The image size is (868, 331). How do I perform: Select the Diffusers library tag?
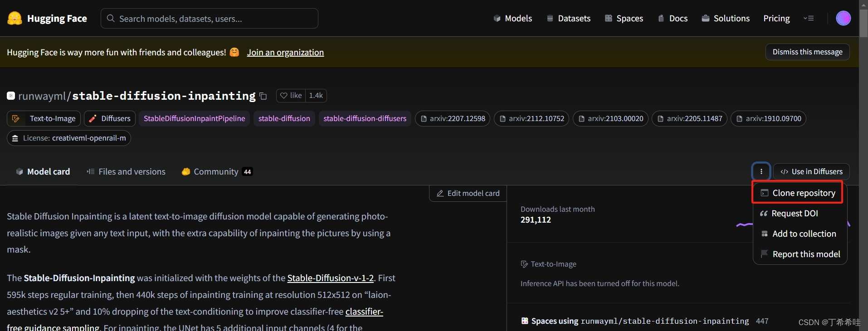(110, 118)
